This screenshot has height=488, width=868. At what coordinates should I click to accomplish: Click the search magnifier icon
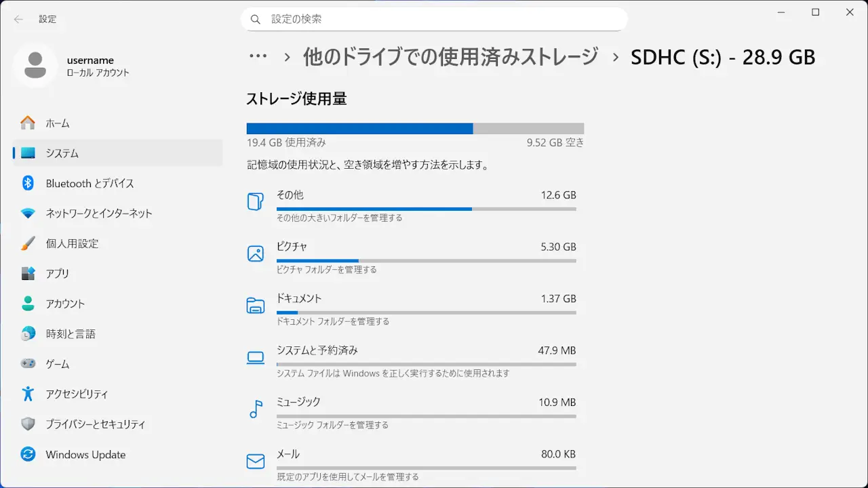click(256, 20)
